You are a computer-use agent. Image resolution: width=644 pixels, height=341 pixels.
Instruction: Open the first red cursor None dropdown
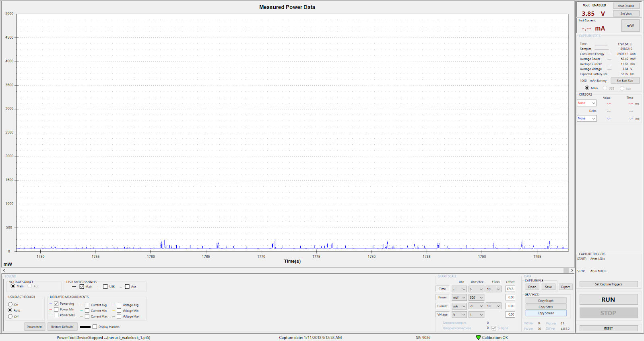tap(586, 103)
